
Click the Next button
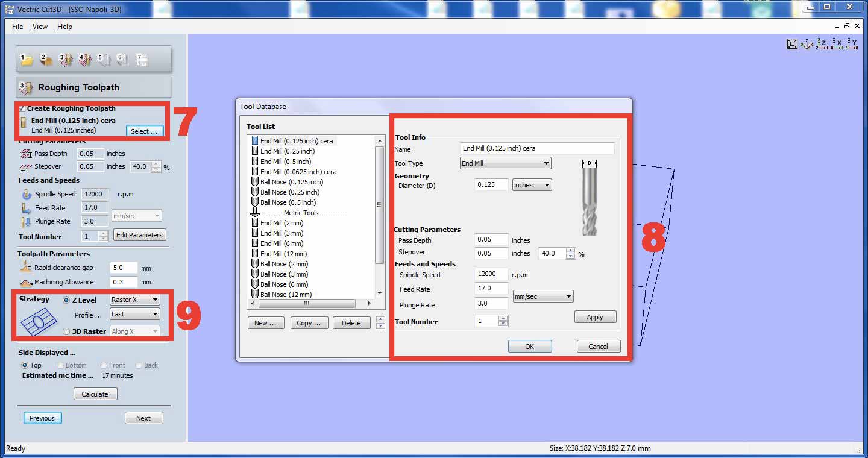click(143, 418)
